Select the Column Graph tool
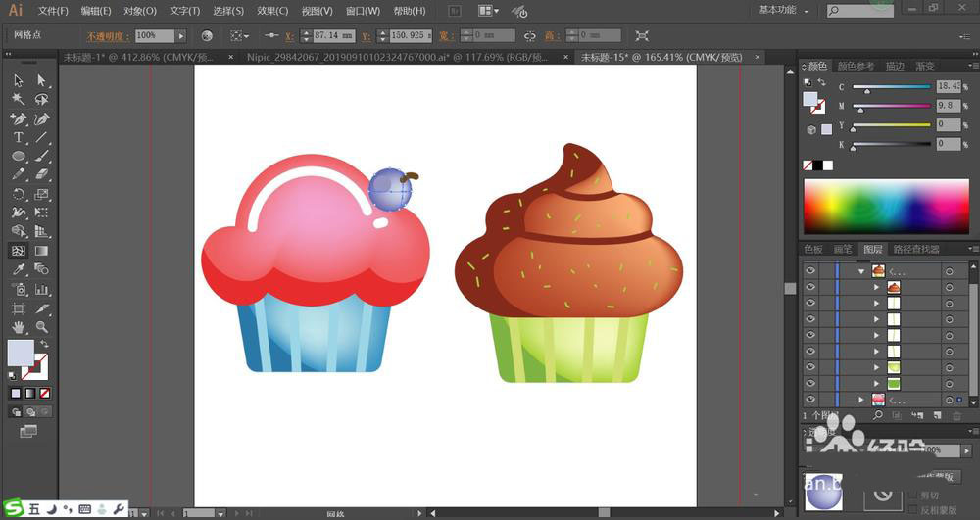Screen dimensions: 980x520 point(41,289)
